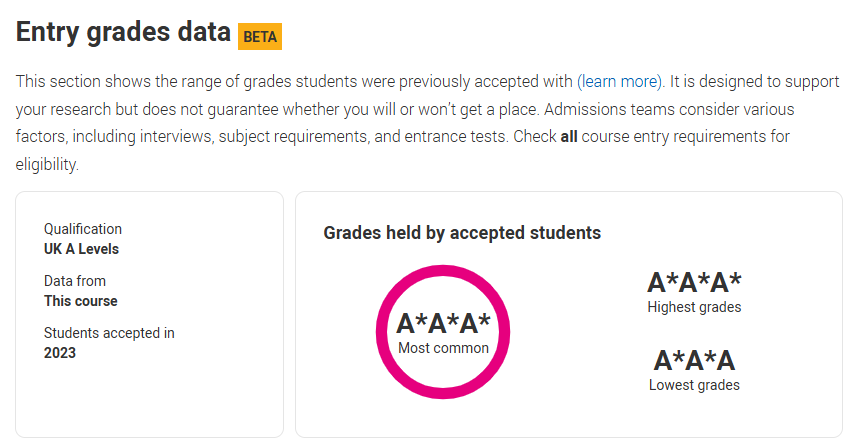The width and height of the screenshot is (855, 448).
Task: Click the A*A*A Lowest grades value
Action: coord(694,360)
